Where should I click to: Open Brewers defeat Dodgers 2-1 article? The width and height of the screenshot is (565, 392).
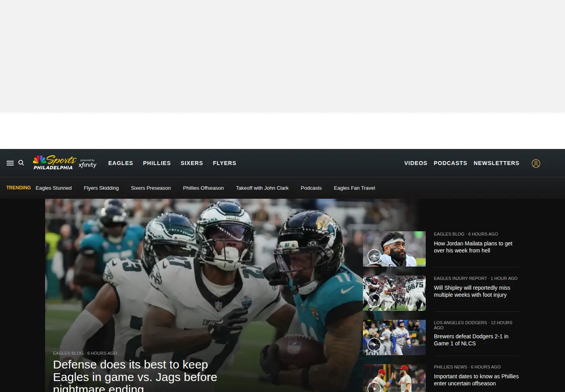click(471, 340)
